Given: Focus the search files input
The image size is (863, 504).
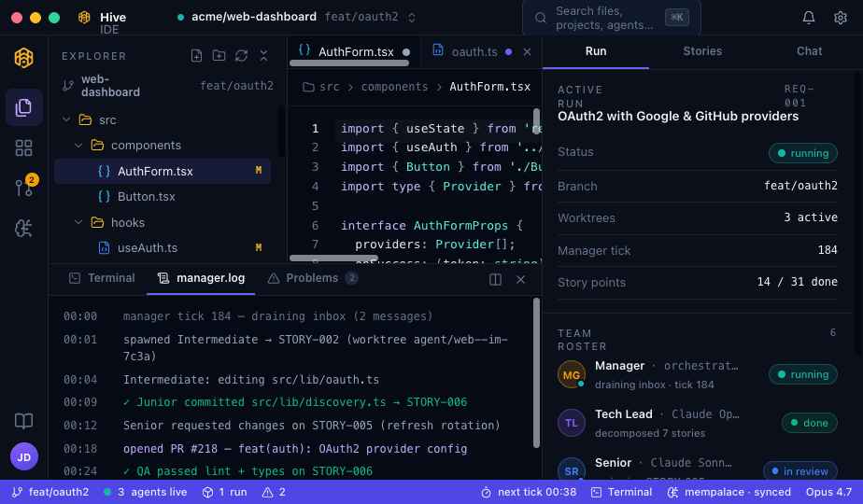Looking at the screenshot, I should [x=612, y=18].
